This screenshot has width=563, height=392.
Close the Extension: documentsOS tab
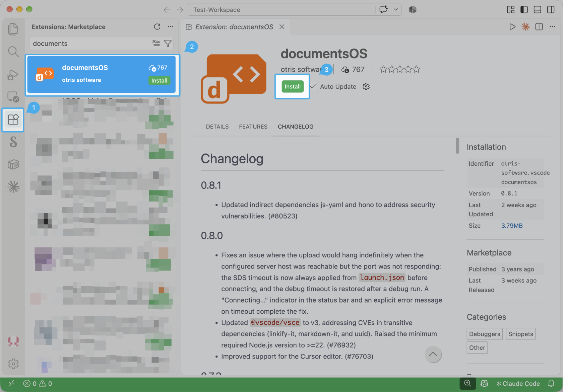click(282, 27)
